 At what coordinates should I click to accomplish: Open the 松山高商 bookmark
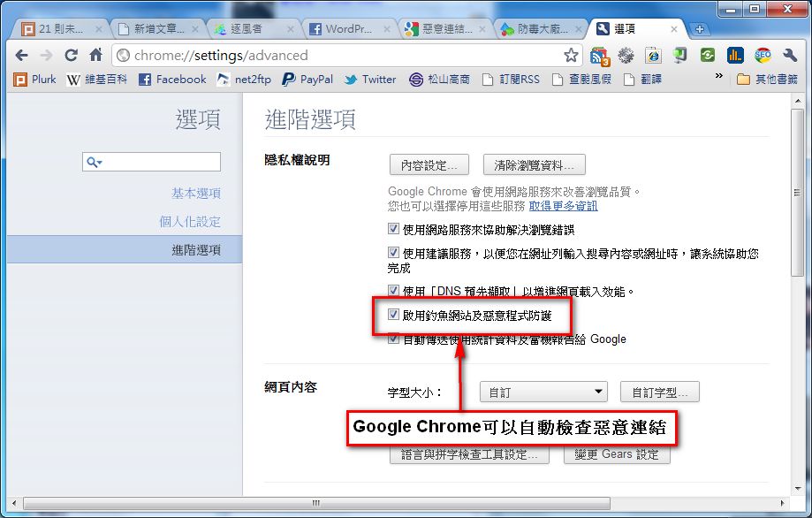pos(439,80)
